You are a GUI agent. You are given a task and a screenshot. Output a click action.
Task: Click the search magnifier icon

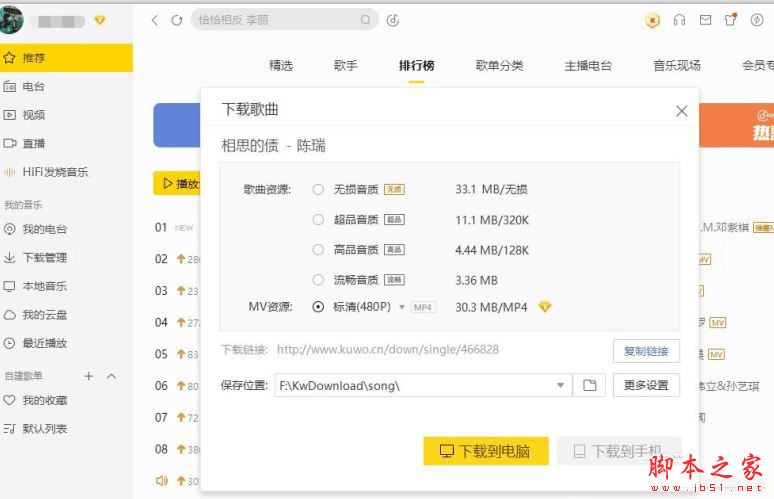(x=365, y=20)
